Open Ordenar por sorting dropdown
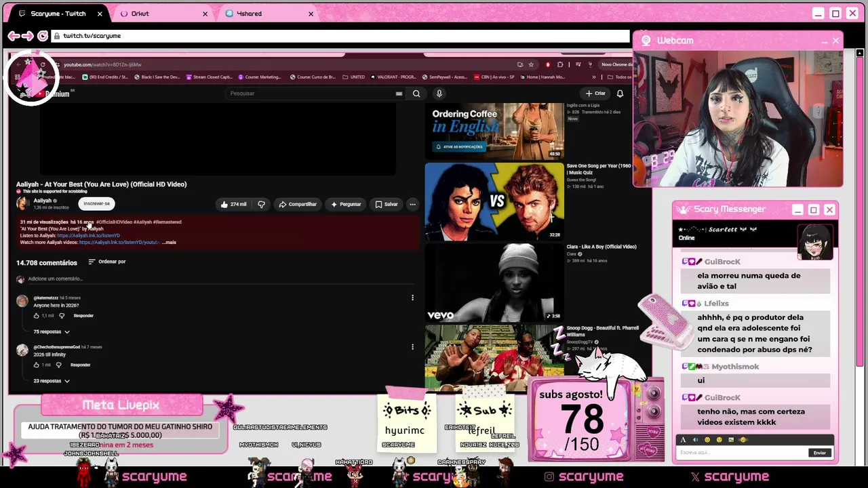 (x=107, y=262)
